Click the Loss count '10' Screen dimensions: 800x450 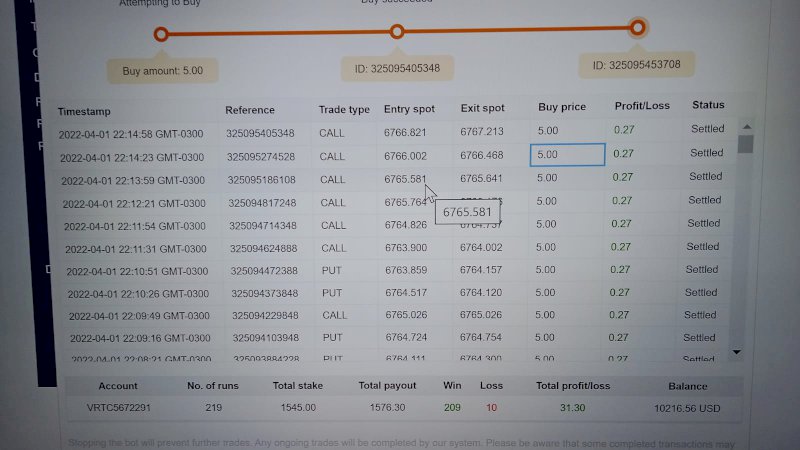click(491, 408)
